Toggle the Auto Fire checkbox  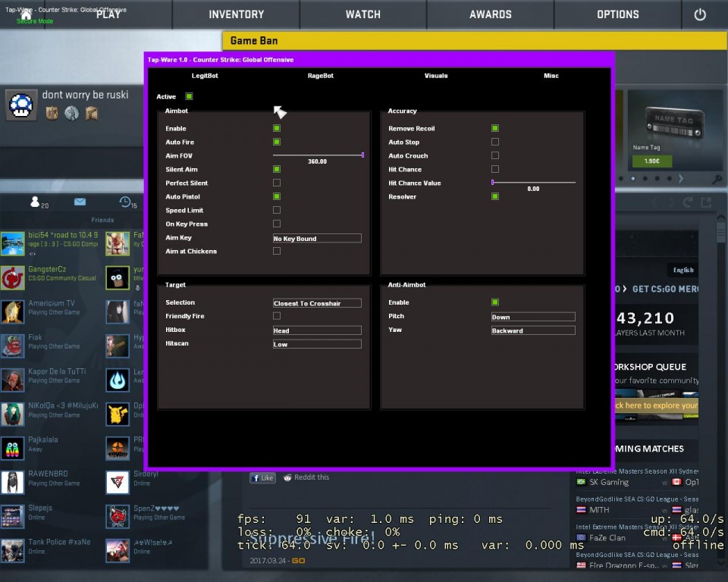tap(277, 142)
